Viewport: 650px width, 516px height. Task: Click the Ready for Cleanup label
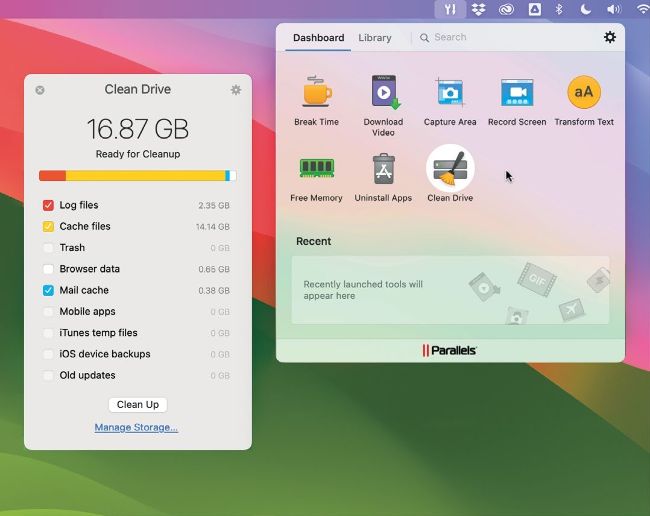coord(138,154)
